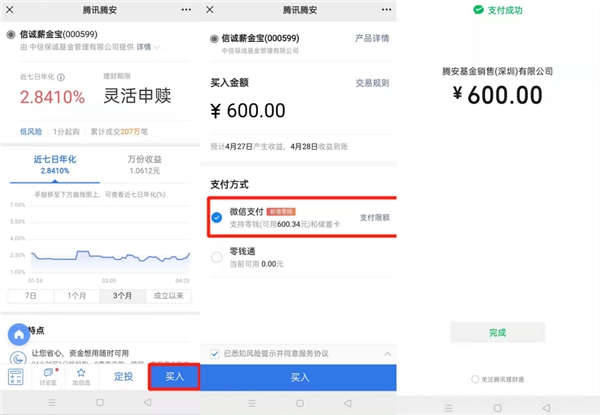Choose the 7日 time range
Screen dimensions: 600x415
tap(31, 296)
